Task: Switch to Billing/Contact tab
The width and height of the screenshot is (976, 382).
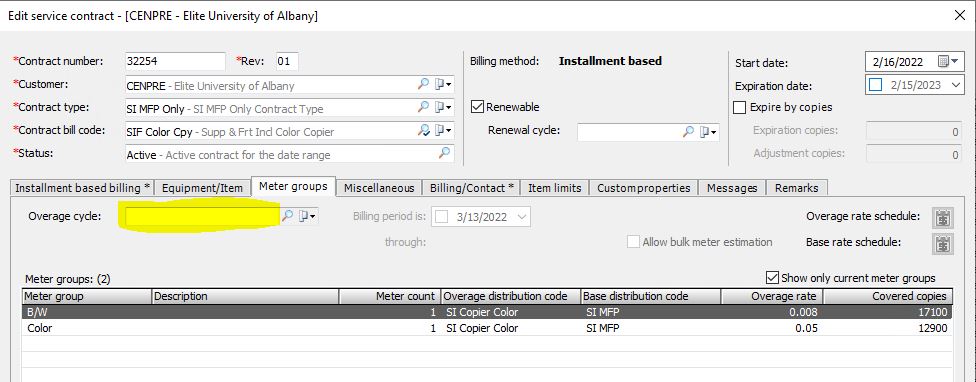Action: pos(471,188)
